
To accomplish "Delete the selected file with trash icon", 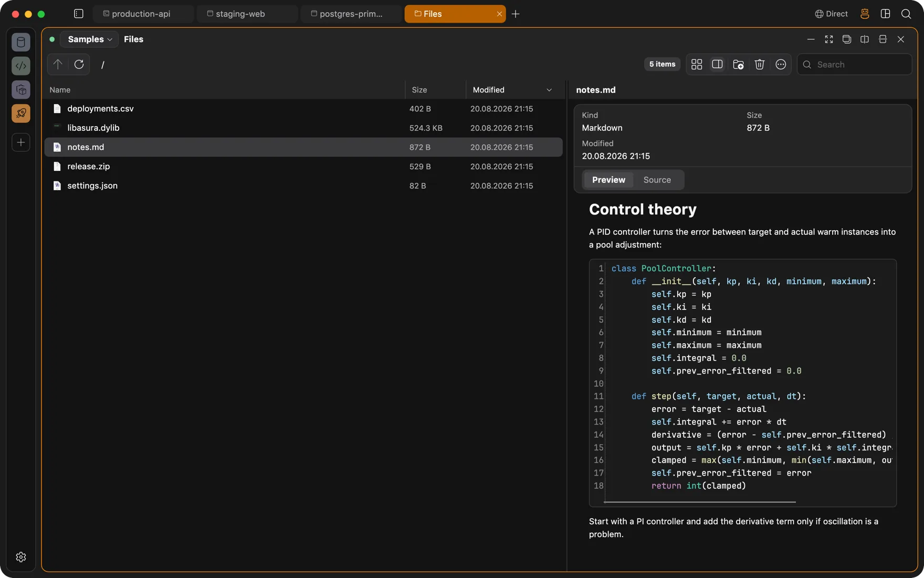I will click(759, 64).
